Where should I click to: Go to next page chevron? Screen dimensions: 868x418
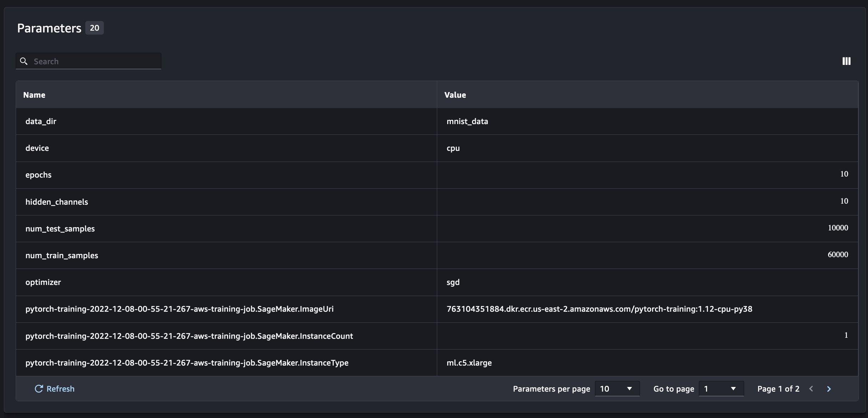(829, 389)
